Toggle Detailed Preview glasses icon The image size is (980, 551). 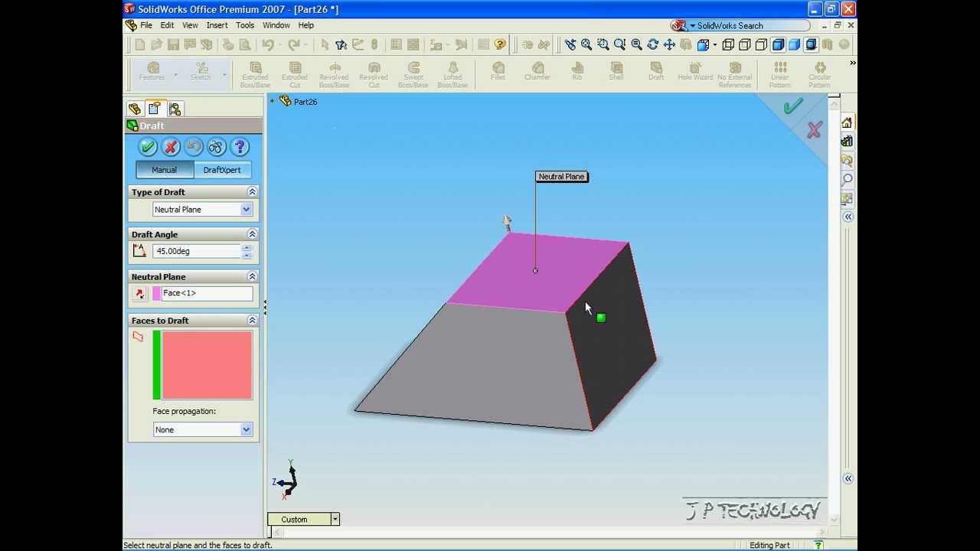[217, 147]
